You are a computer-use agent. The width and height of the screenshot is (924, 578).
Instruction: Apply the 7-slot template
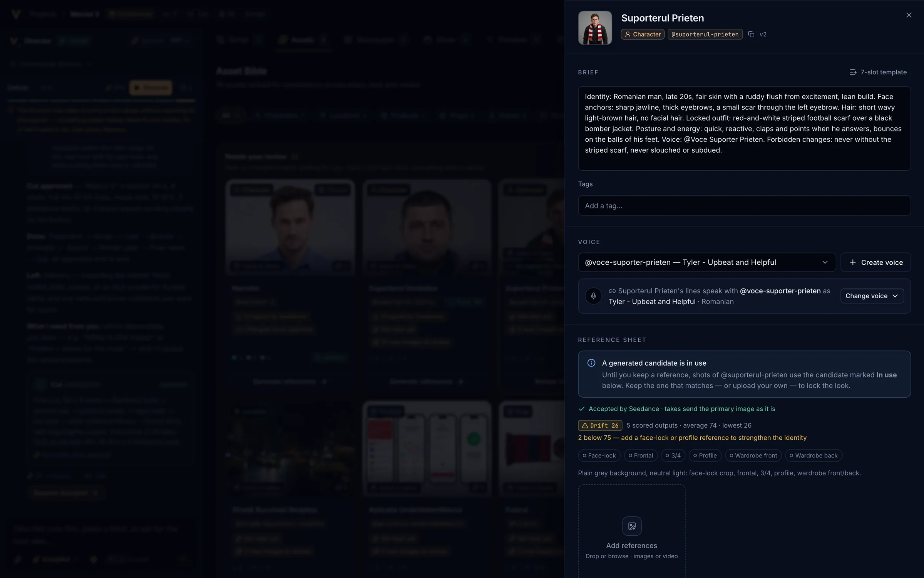coord(878,72)
